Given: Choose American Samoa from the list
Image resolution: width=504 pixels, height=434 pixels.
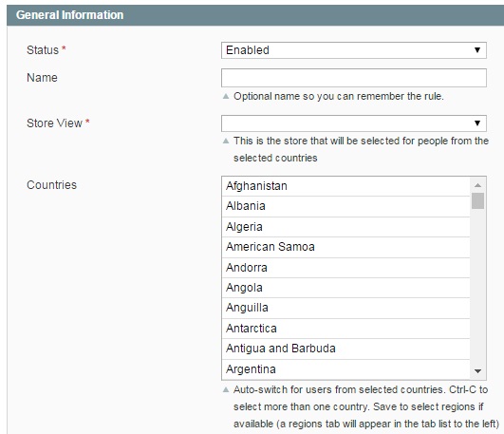Looking at the screenshot, I should click(345, 247).
